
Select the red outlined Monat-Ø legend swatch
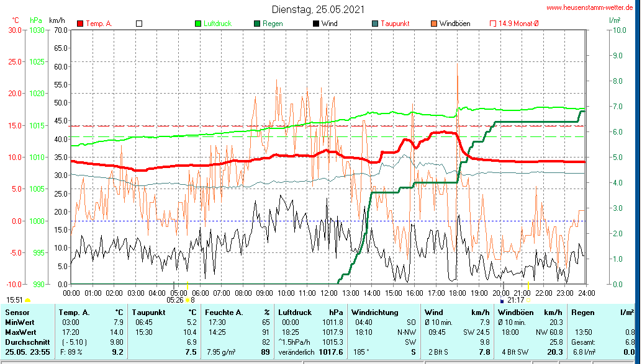click(493, 24)
